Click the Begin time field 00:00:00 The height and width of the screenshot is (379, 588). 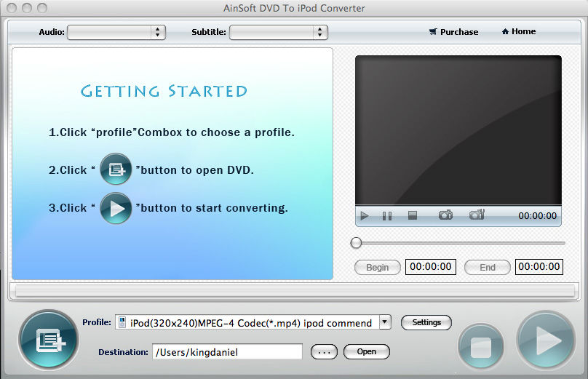coord(431,267)
